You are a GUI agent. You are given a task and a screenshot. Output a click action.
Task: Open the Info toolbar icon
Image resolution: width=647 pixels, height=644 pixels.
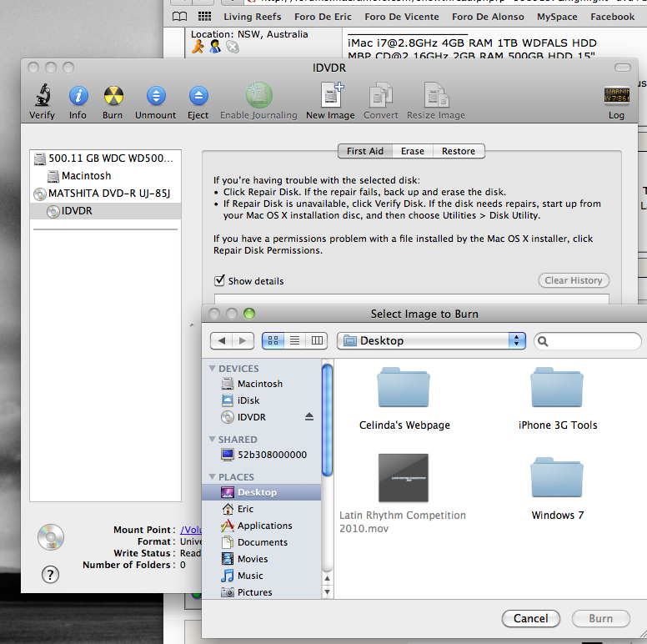78,96
